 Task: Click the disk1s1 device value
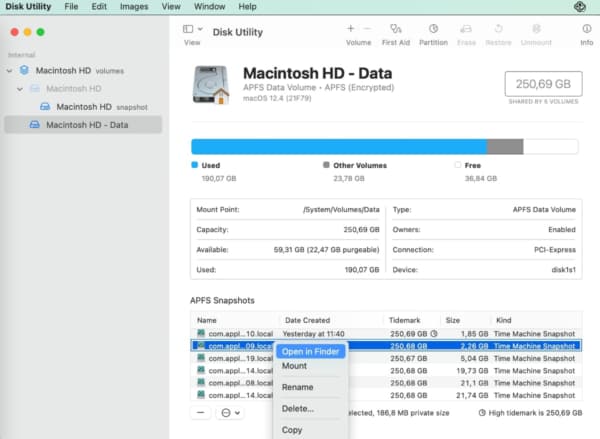(563, 270)
